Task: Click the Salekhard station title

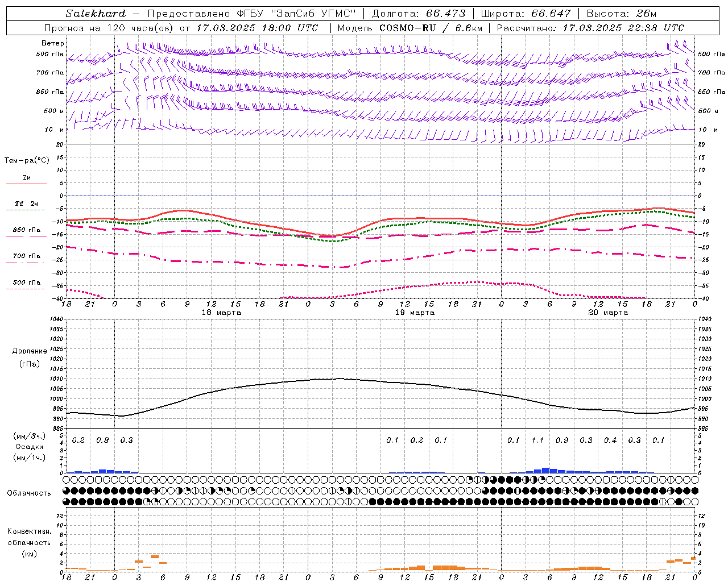Action: [x=96, y=14]
